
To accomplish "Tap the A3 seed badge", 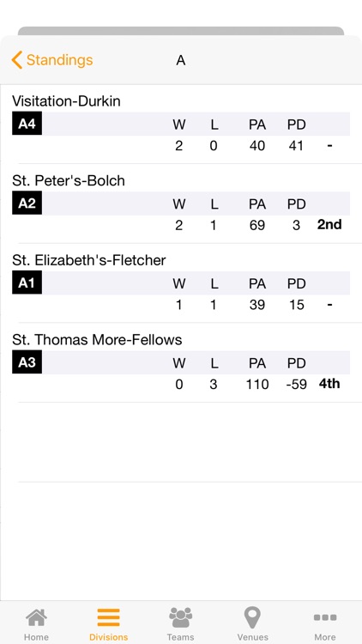I will 27,362.
